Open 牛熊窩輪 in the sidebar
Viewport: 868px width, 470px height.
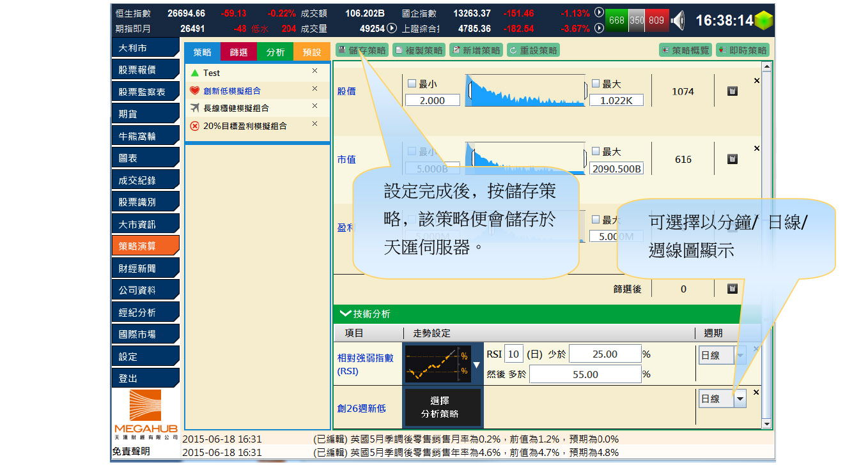[145, 136]
